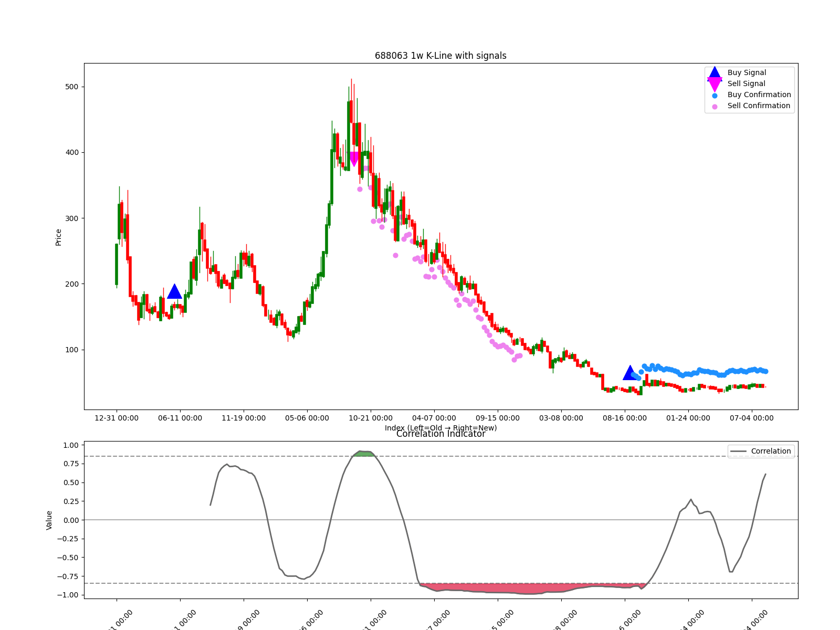
Task: Click the "688063 1w K-Line with signals" title
Action: click(x=440, y=56)
